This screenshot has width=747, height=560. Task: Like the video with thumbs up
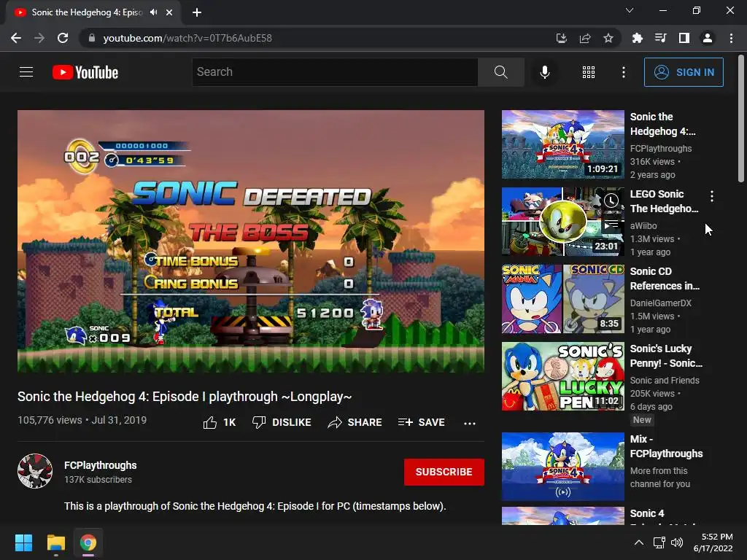pyautogui.click(x=220, y=422)
